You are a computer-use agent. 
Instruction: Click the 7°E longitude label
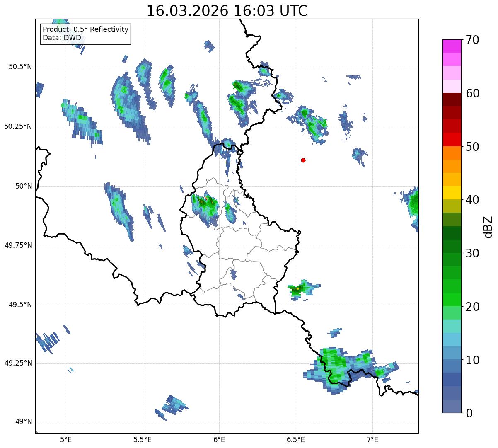[x=372, y=439]
